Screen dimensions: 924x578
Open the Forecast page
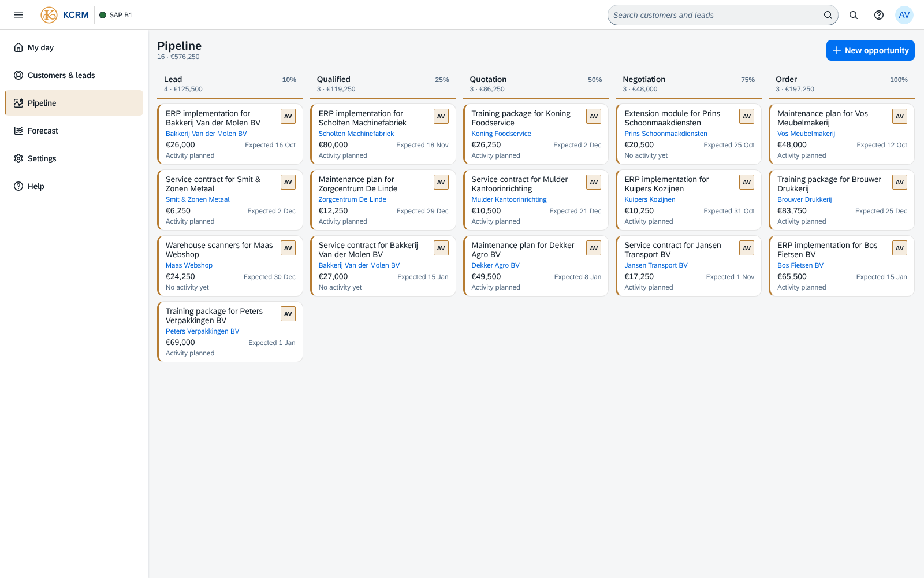pos(74,131)
